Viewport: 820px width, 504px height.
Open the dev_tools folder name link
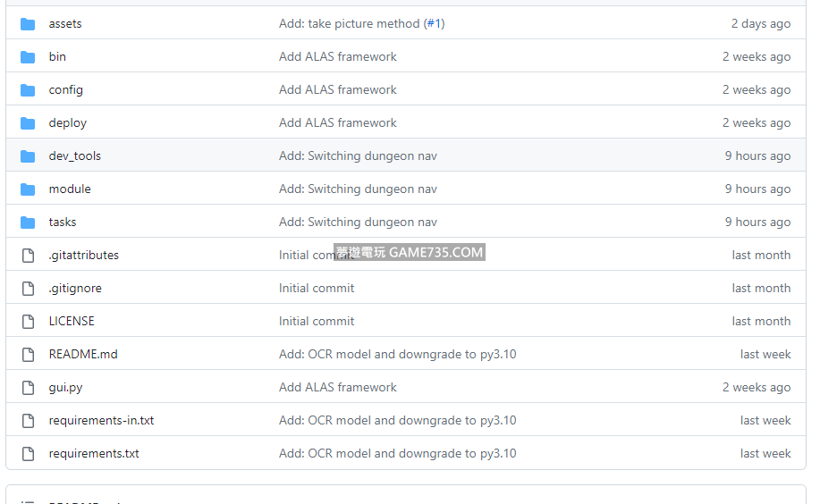point(74,156)
